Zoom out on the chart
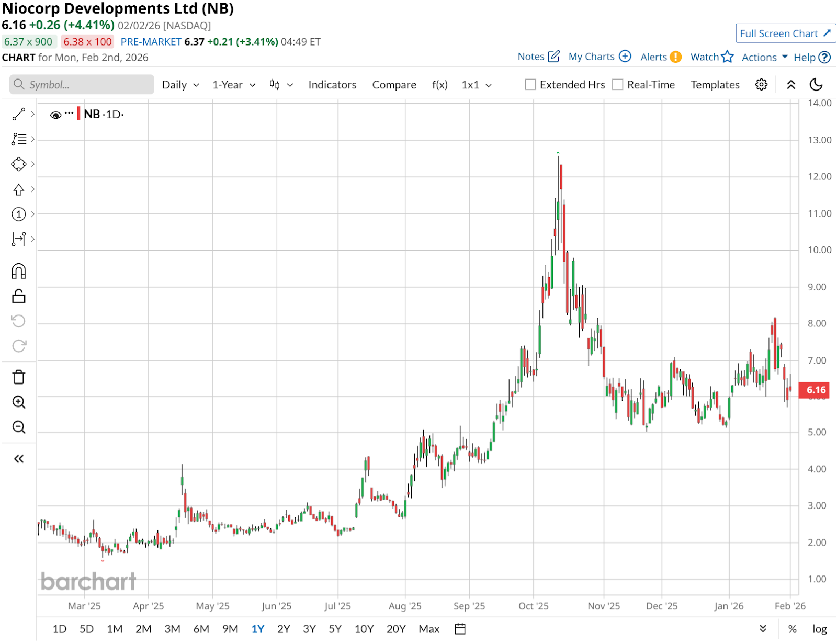Screen dimensions: 837x644 pos(18,427)
